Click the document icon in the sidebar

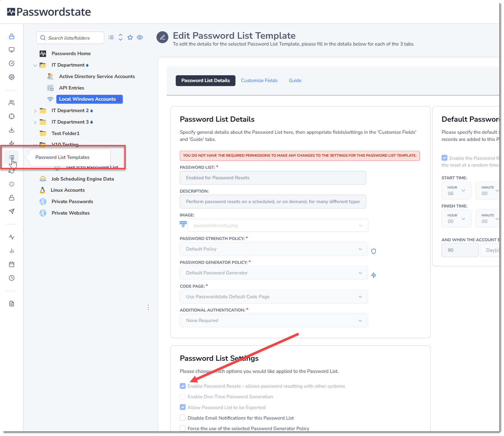tap(12, 304)
